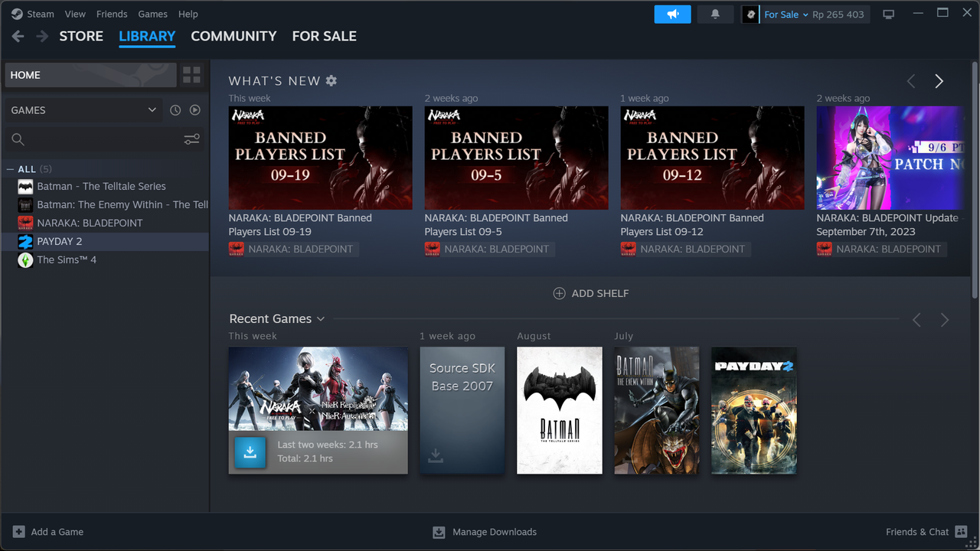This screenshot has height=551, width=980.
Task: Click the Add Shelf plus circle icon
Action: (x=559, y=293)
